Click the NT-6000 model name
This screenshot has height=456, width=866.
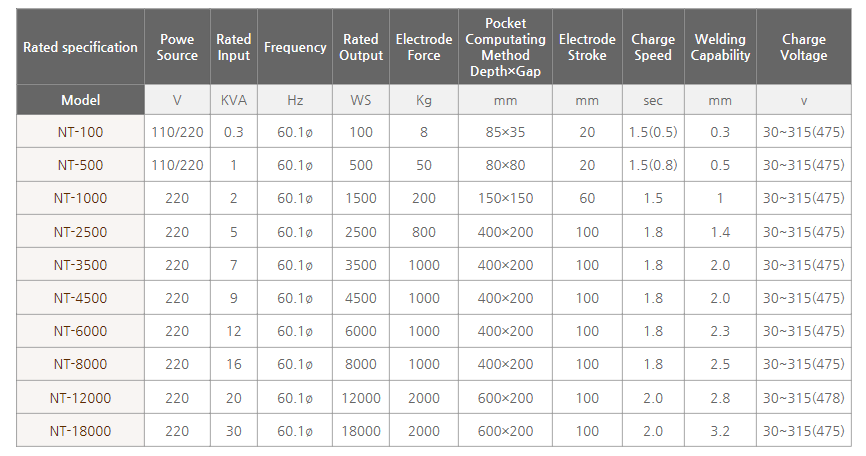point(81,331)
